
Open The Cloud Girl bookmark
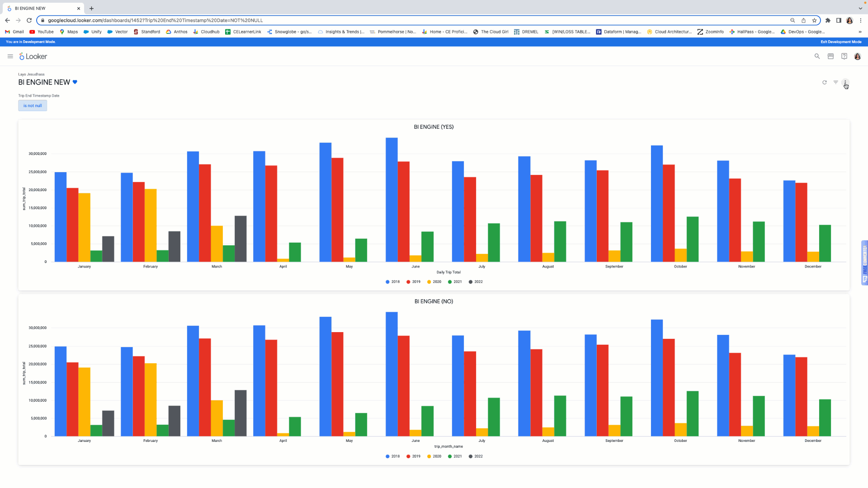tap(491, 32)
